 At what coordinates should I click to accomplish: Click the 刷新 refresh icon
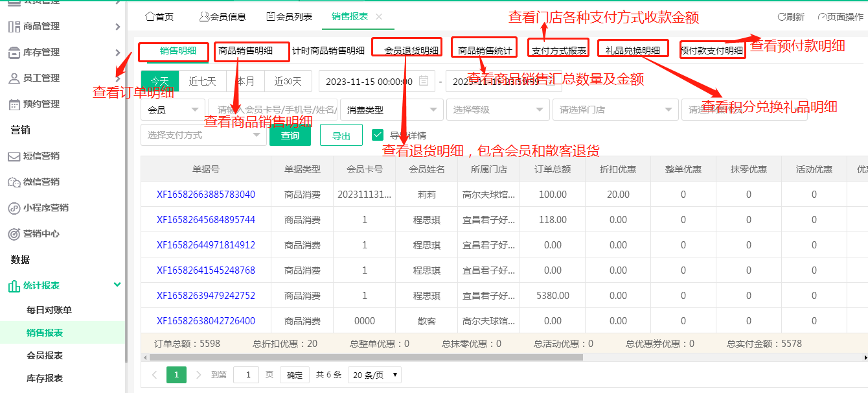[781, 18]
